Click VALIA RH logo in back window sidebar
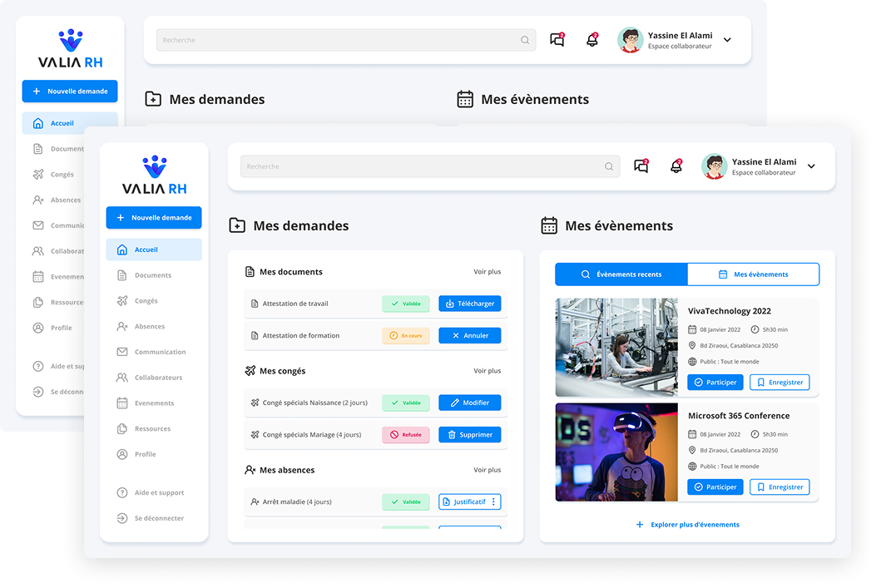 [71, 48]
